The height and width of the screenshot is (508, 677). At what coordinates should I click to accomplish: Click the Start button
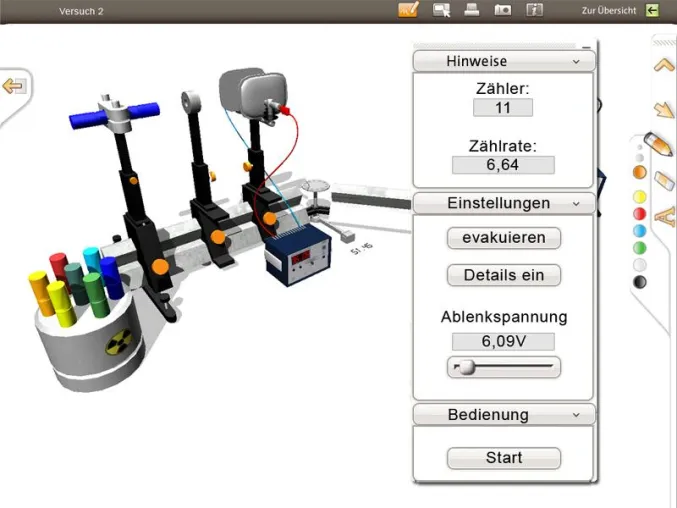coord(504,458)
